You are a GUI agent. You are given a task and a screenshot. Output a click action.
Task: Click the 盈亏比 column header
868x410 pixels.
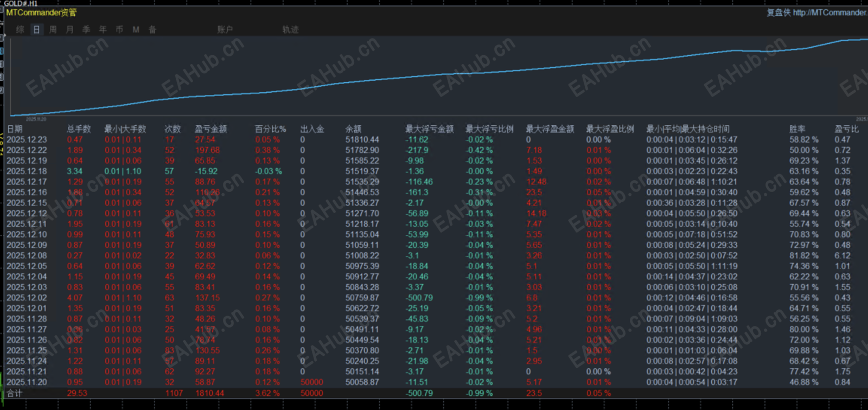pyautogui.click(x=846, y=129)
